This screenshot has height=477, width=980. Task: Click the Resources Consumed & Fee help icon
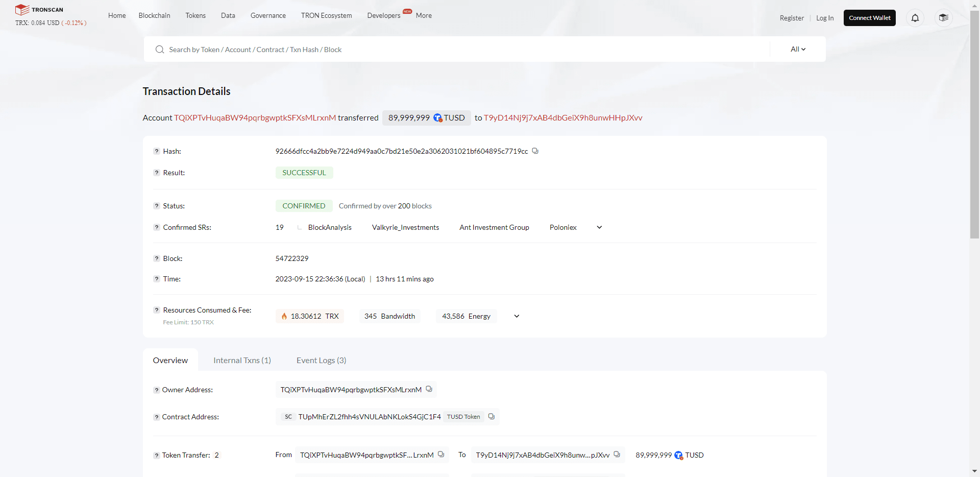coord(157,310)
